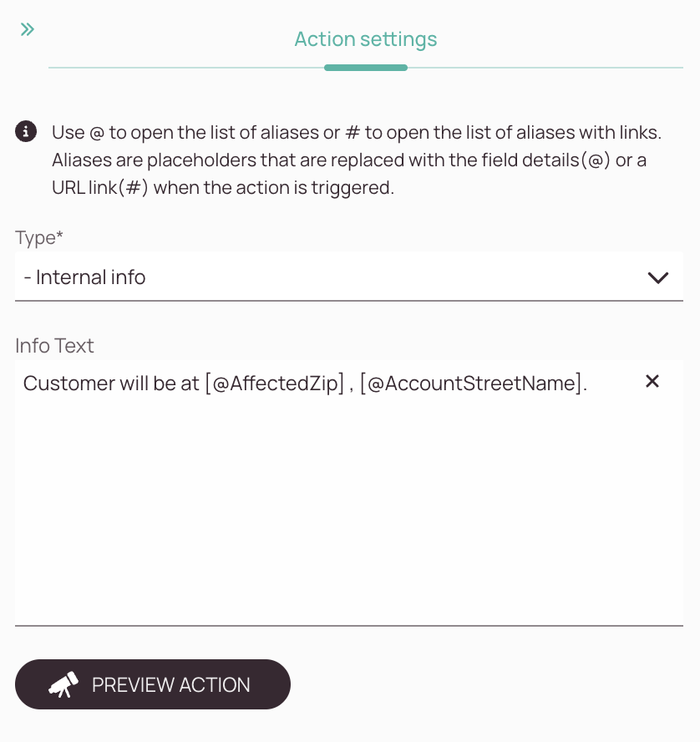
Task: Click the Preview Action button
Action: click(x=153, y=684)
